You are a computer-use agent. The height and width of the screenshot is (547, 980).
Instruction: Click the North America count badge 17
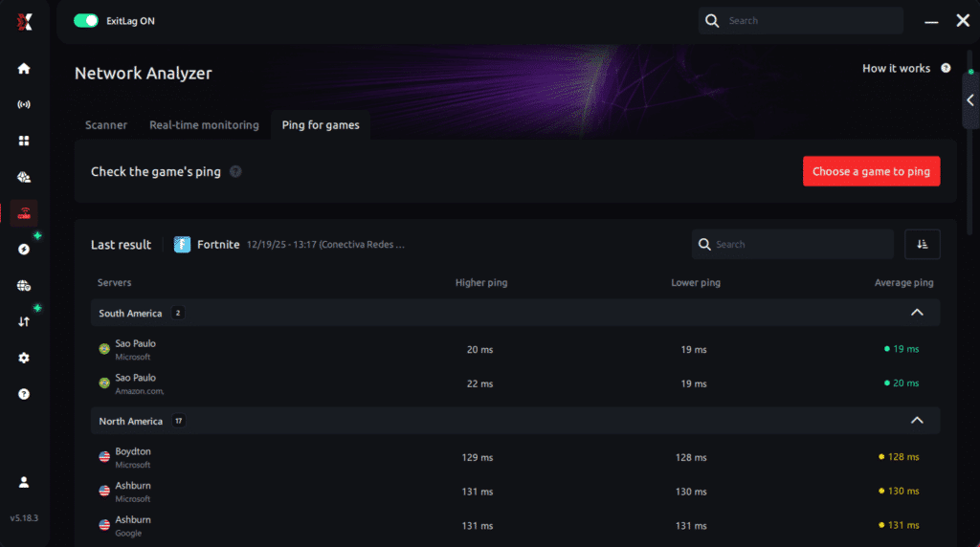[x=179, y=421]
